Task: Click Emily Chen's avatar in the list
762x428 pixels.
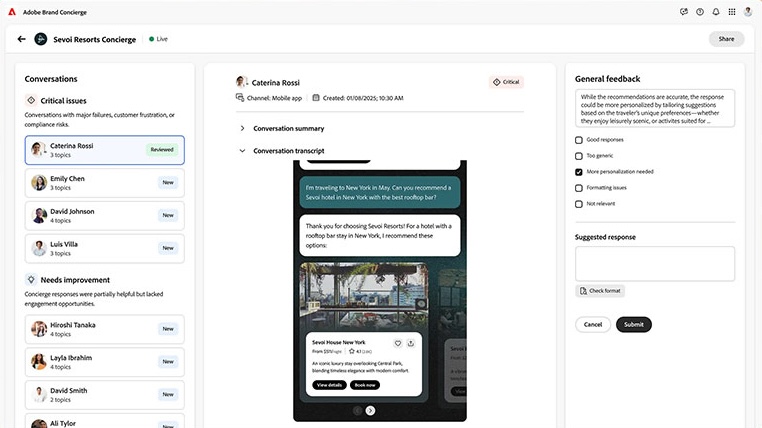Action: (39, 183)
